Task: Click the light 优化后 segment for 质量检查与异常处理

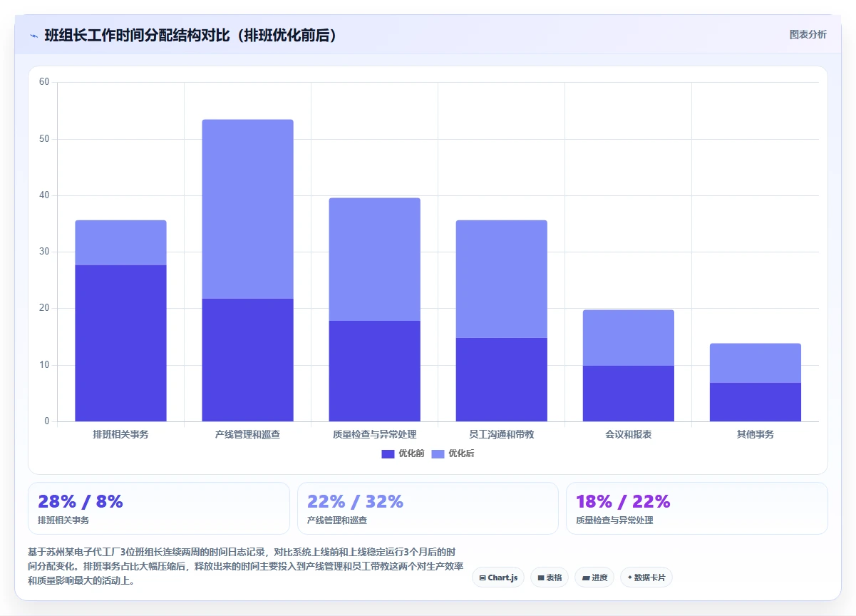Action: pyautogui.click(x=374, y=260)
